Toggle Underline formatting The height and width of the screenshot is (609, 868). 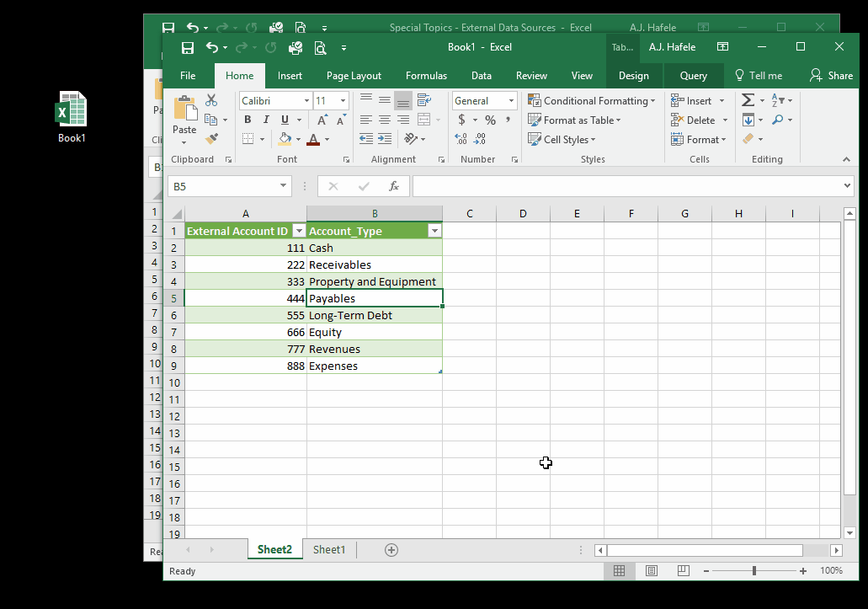285,120
